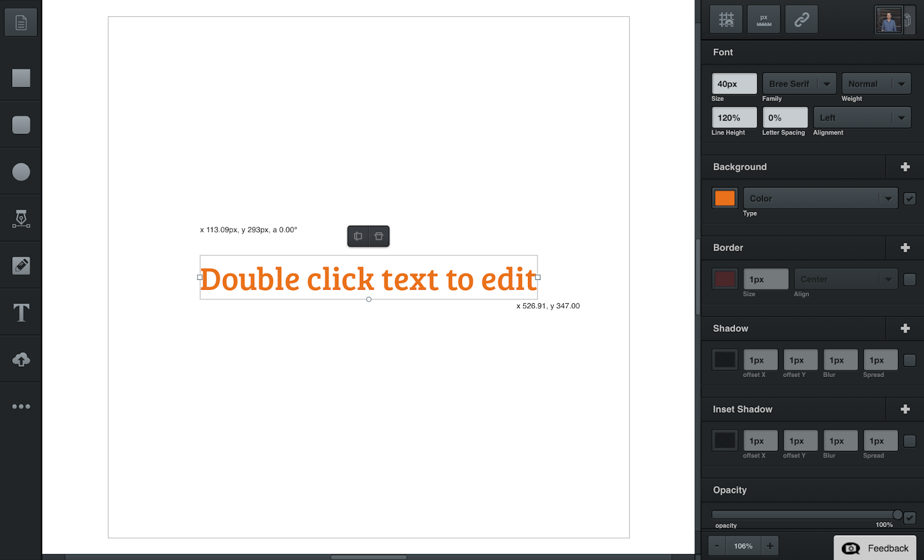Select the square rectangle shape tool
This screenshot has height=560, width=924.
point(21,78)
